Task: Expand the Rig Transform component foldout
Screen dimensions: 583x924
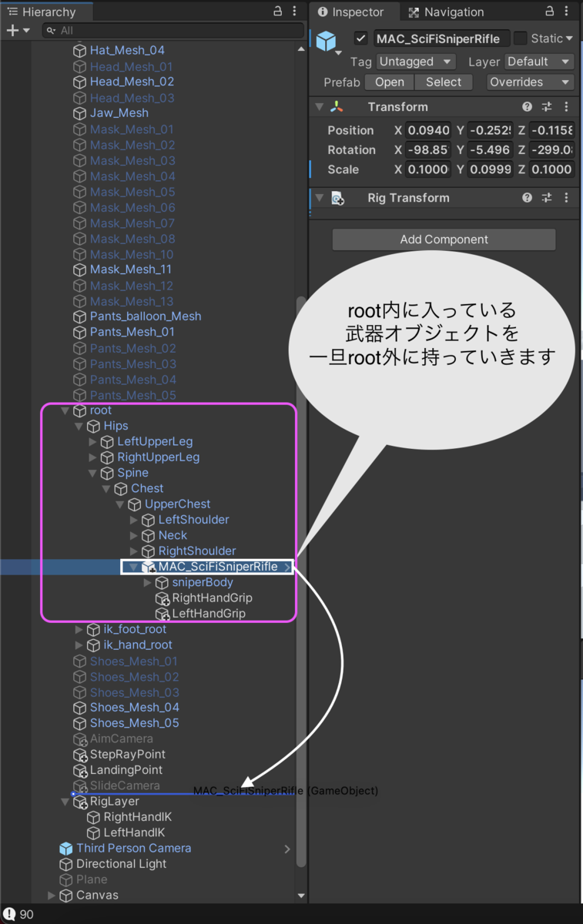Action: pyautogui.click(x=320, y=198)
